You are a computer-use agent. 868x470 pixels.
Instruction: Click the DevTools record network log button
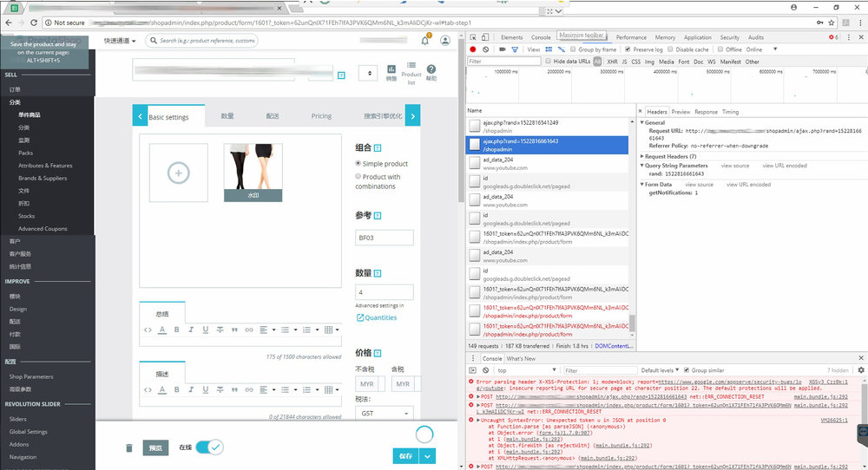pos(473,49)
